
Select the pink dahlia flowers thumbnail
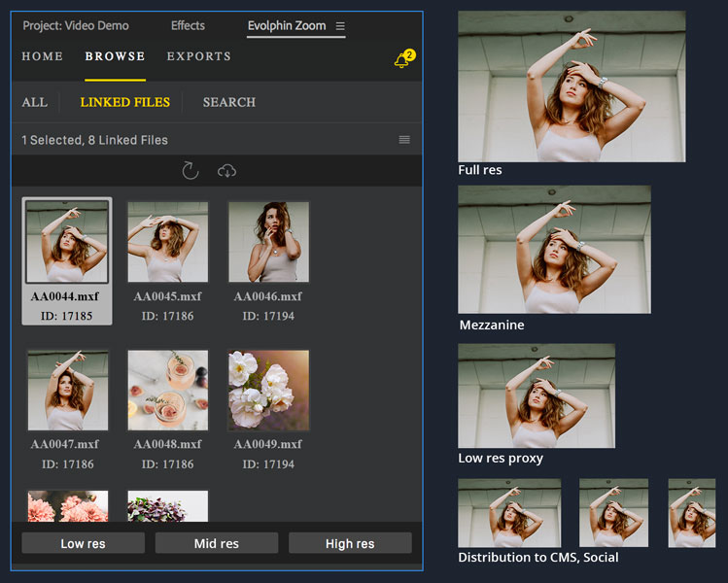pos(68,506)
